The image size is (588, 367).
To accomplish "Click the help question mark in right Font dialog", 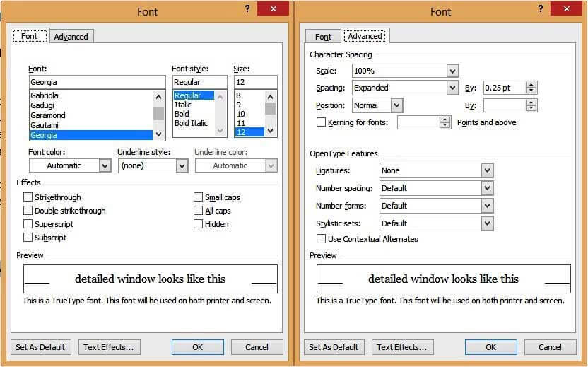I will coord(541,9).
